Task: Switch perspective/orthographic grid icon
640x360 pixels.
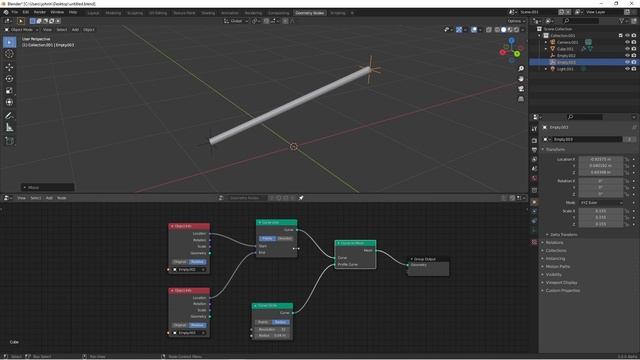Action: 521,99
